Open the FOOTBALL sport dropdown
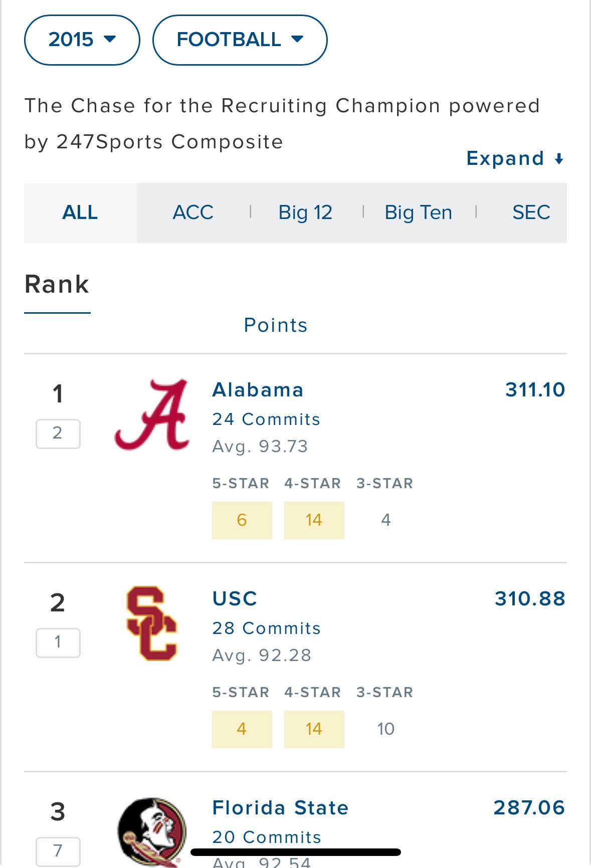Viewport: 591px width, 868px height. [240, 40]
